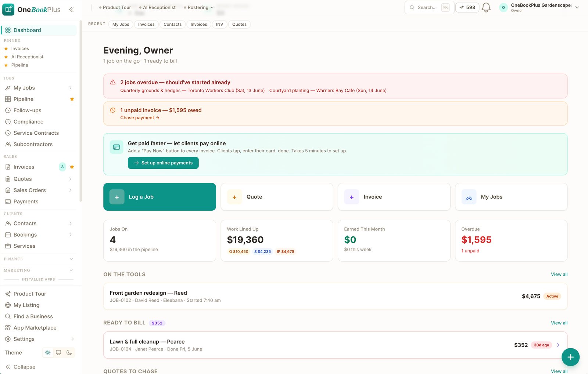Select the Quotes recent chip
Image resolution: width=588 pixels, height=374 pixels.
click(239, 24)
